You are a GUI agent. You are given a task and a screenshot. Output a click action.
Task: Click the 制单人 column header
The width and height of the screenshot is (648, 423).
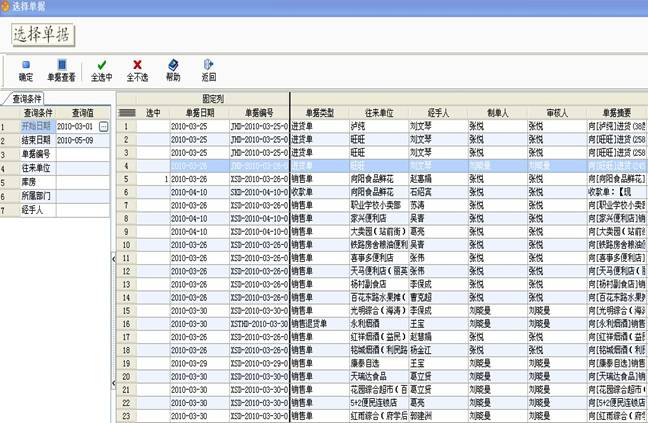coord(498,113)
